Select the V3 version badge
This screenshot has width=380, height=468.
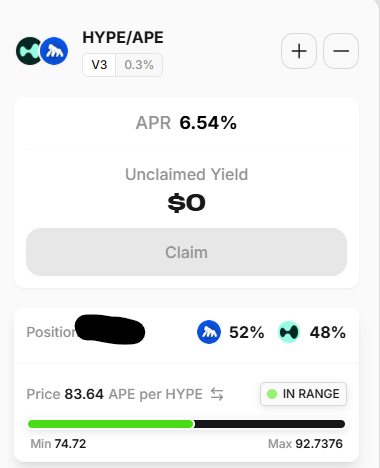tap(99, 65)
